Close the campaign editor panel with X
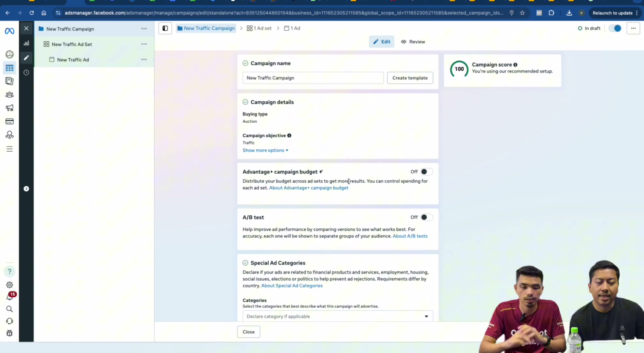Screen dimensions: 644x353 27,28
